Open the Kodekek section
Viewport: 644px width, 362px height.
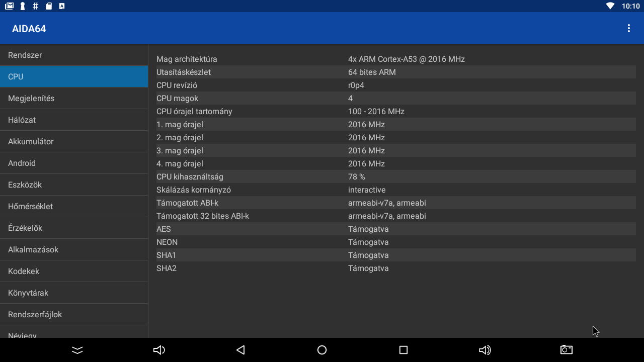(x=74, y=271)
